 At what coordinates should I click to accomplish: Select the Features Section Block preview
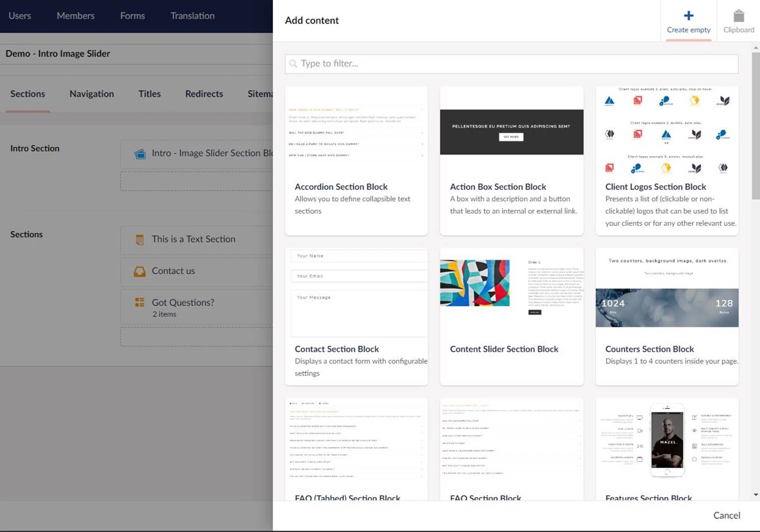pyautogui.click(x=667, y=441)
